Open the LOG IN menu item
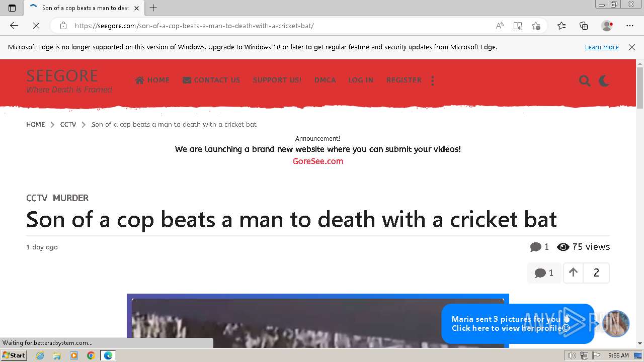644x362 pixels. [361, 80]
